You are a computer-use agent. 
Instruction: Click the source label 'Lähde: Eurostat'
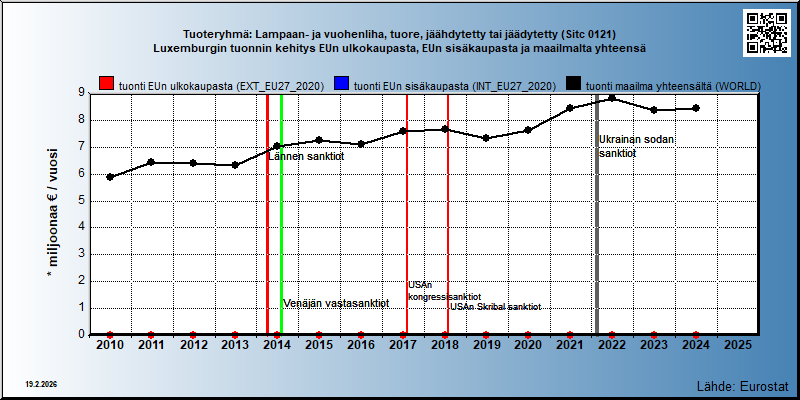point(743,385)
